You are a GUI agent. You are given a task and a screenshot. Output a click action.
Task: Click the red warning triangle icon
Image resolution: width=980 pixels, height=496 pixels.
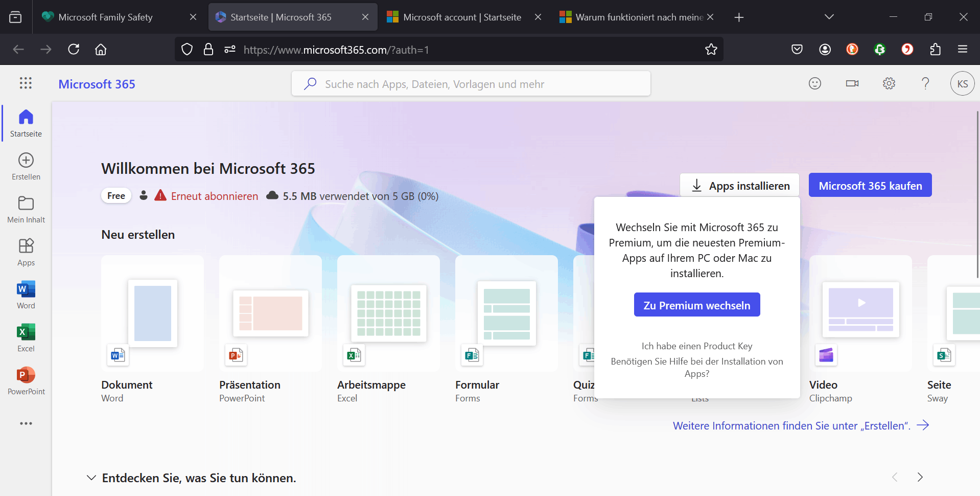160,195
